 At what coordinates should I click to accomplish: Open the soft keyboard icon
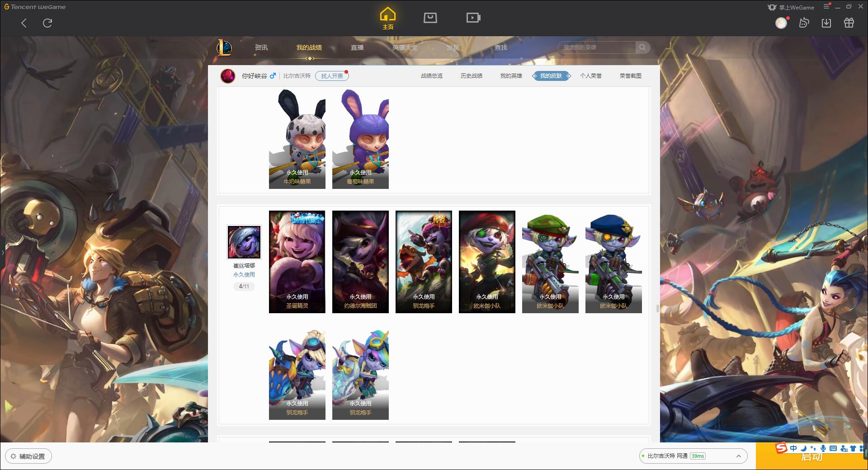coord(833,448)
